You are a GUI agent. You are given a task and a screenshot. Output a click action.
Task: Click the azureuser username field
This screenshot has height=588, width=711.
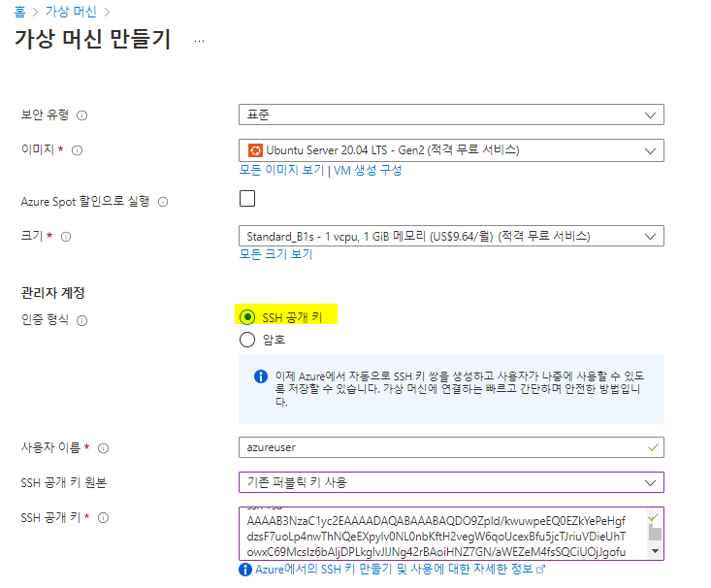coord(451,447)
